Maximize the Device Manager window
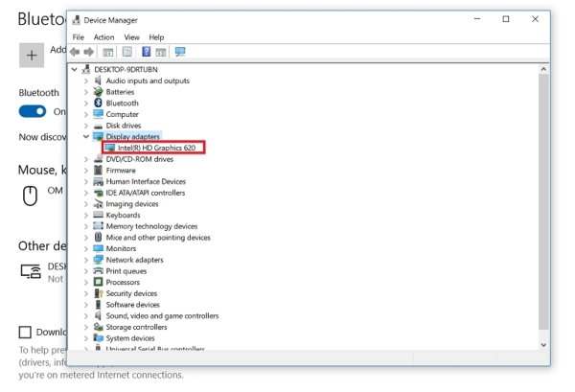This screenshot has height=392, width=575. pyautogui.click(x=506, y=19)
